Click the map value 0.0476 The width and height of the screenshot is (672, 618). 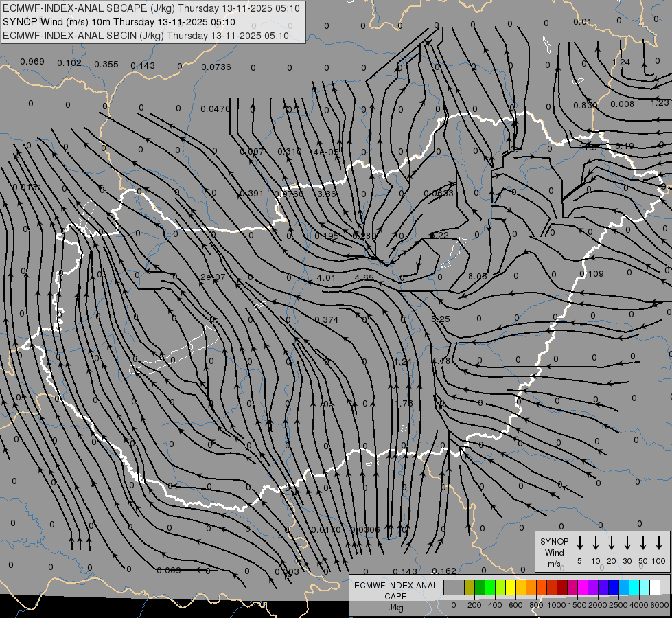coord(215,109)
